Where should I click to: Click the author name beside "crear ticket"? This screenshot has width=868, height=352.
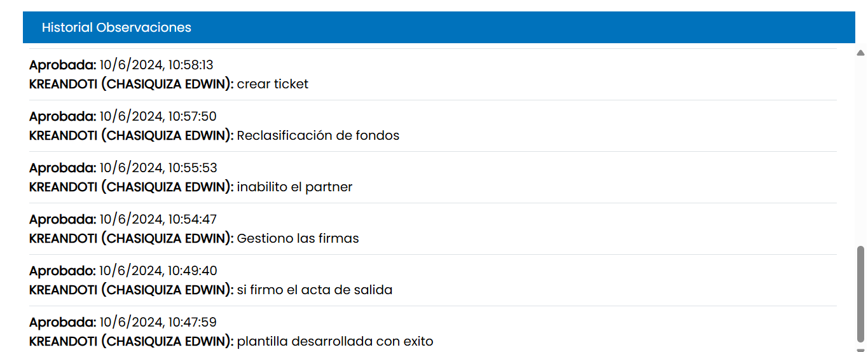[132, 84]
